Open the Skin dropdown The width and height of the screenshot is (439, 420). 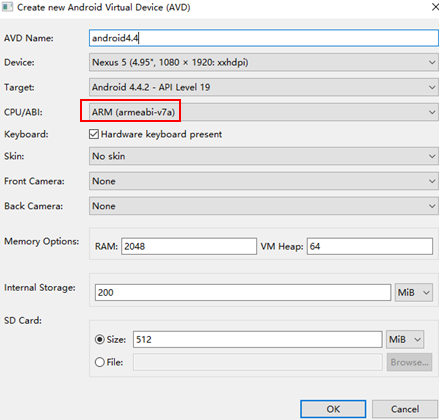[264, 156]
